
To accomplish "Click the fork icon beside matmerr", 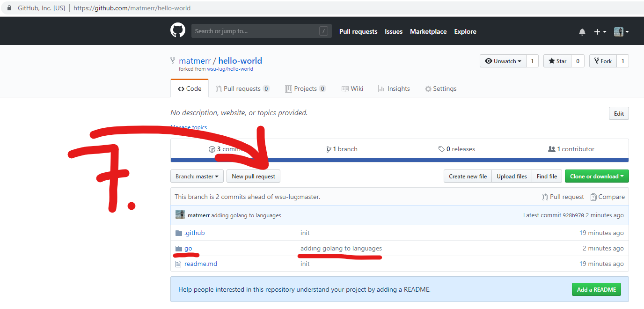I will (173, 60).
